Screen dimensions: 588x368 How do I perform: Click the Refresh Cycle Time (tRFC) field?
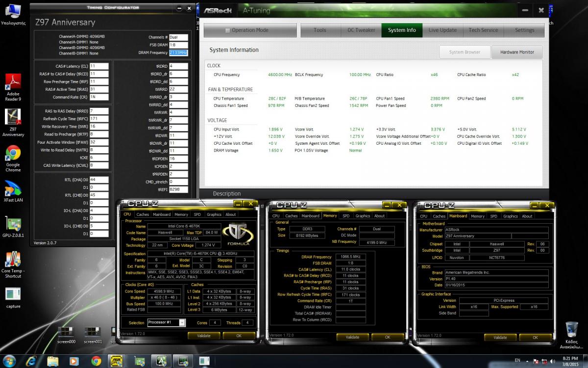click(99, 119)
